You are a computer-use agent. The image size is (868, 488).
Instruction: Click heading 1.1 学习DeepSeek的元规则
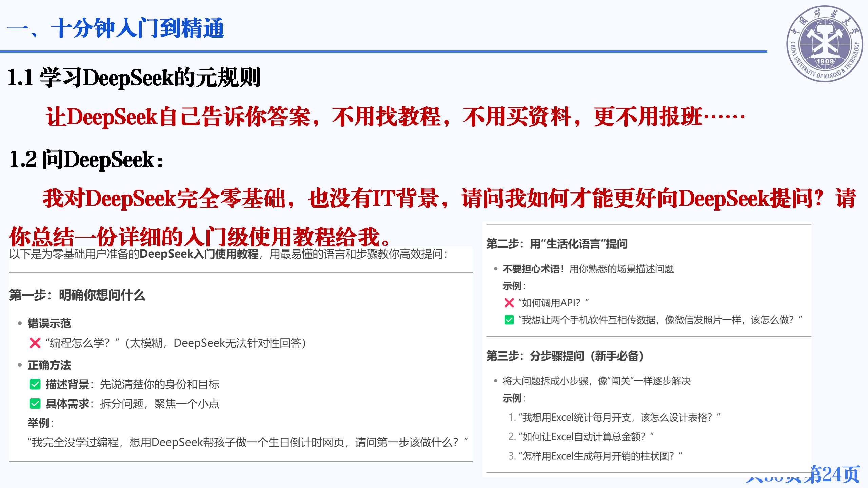point(134,78)
